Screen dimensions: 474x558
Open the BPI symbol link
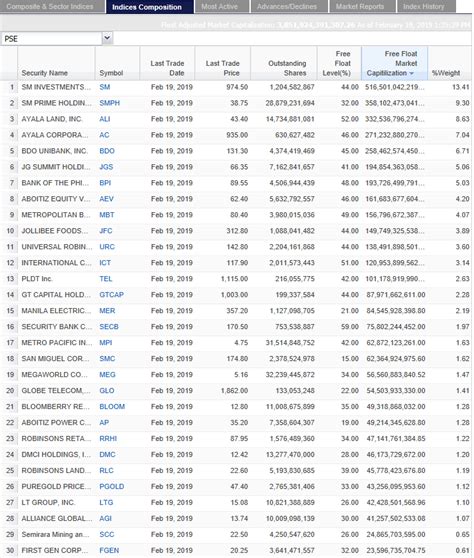[105, 183]
